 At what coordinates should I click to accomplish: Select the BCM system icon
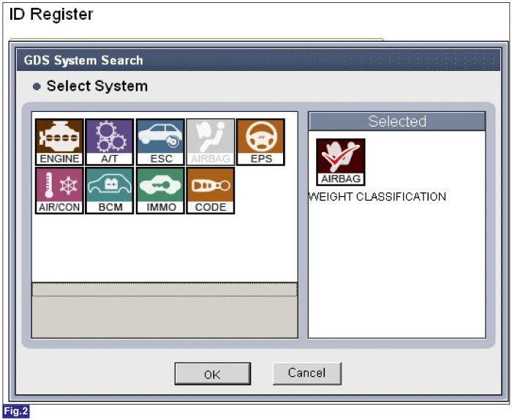tap(110, 191)
